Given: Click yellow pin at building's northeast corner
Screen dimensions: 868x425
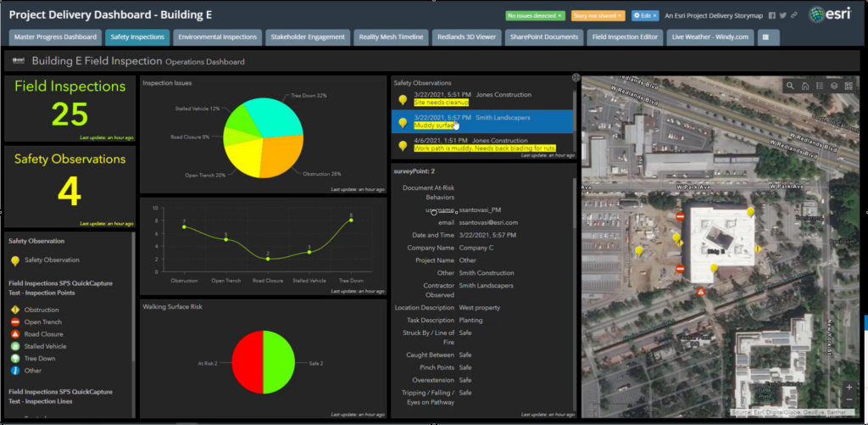Looking at the screenshot, I should 750,212.
